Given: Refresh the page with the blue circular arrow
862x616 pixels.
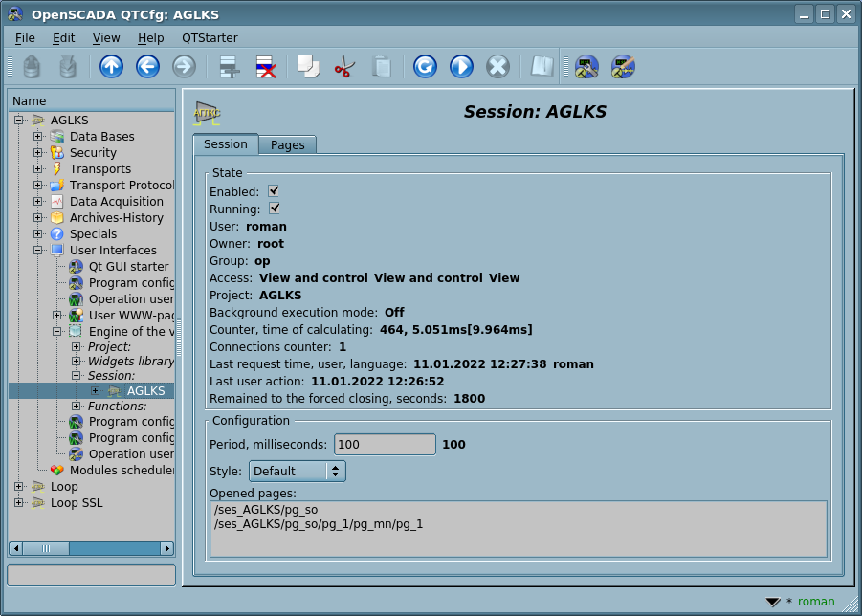Looking at the screenshot, I should click(x=425, y=67).
